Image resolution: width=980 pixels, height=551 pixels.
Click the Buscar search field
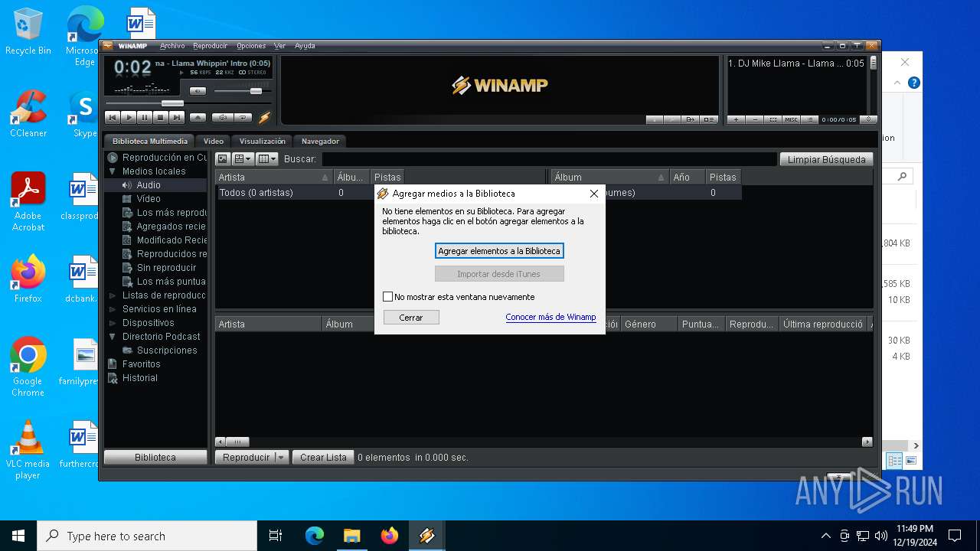(549, 159)
